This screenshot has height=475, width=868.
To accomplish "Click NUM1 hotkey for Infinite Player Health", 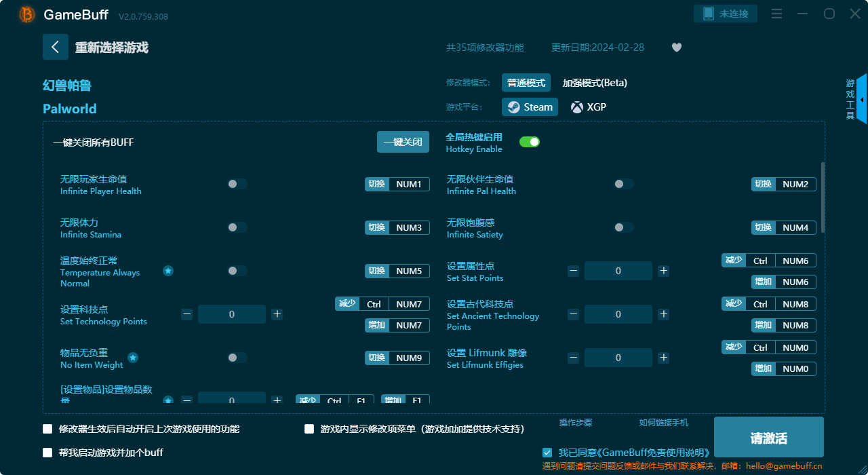I will click(397, 184).
